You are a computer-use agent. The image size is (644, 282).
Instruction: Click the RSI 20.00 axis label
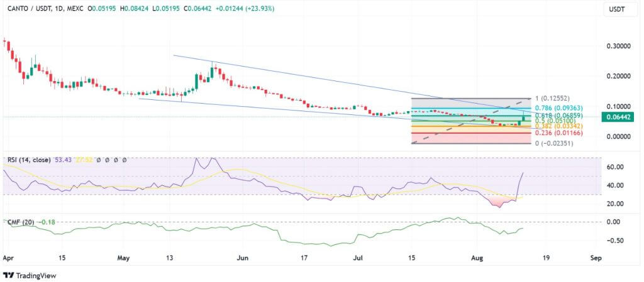[616, 203]
